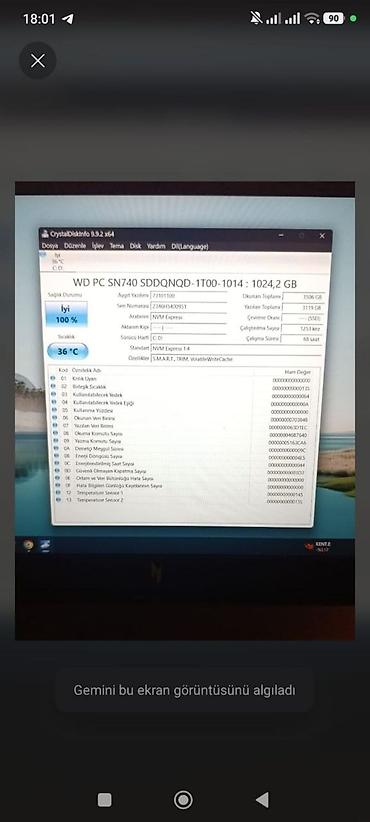Screen dimensions: 370x822
Task: Click the second taskbar icon beside round one
Action: pyautogui.click(x=46, y=546)
